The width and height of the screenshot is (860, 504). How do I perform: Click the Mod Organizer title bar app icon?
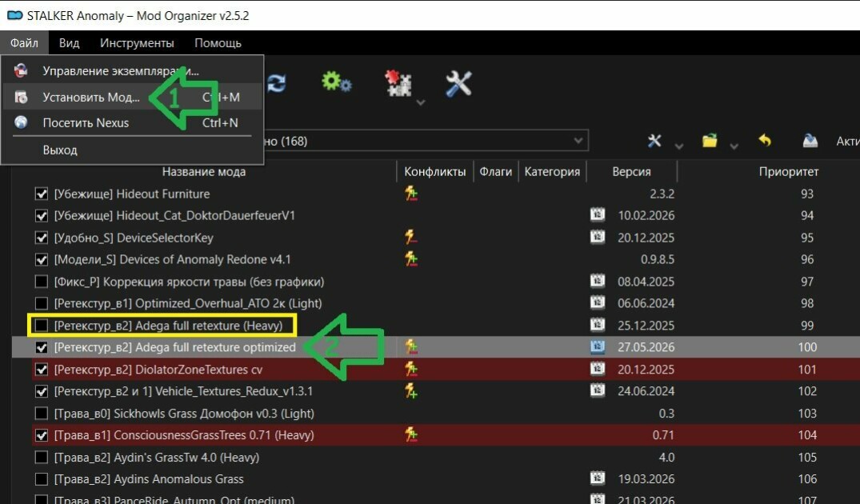pyautogui.click(x=15, y=15)
